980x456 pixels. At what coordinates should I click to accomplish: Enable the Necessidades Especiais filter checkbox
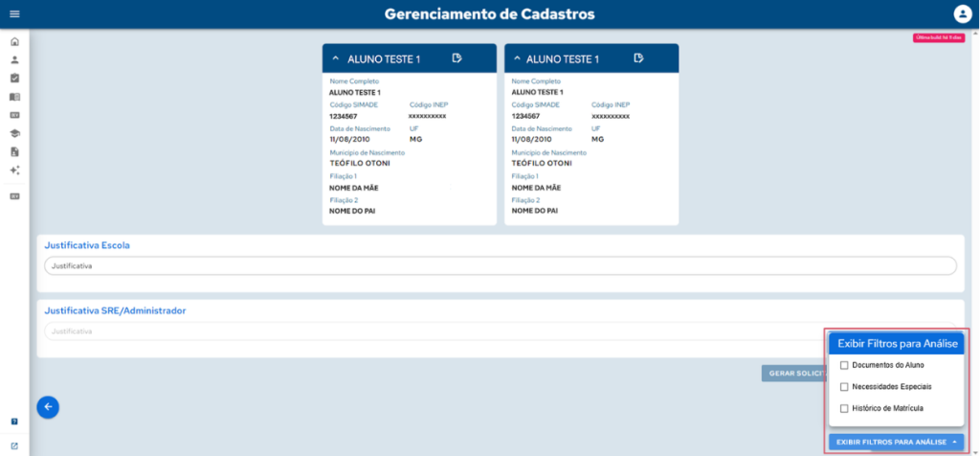click(843, 387)
